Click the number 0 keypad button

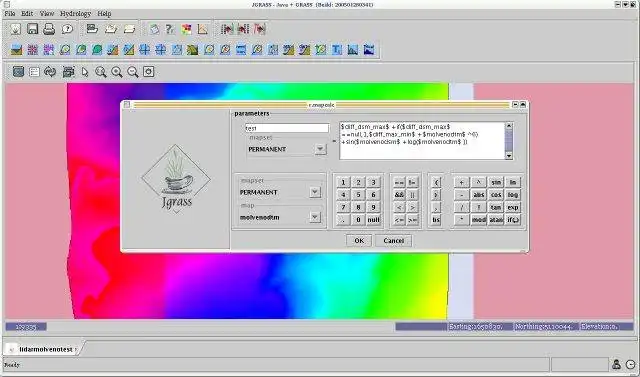click(x=358, y=220)
